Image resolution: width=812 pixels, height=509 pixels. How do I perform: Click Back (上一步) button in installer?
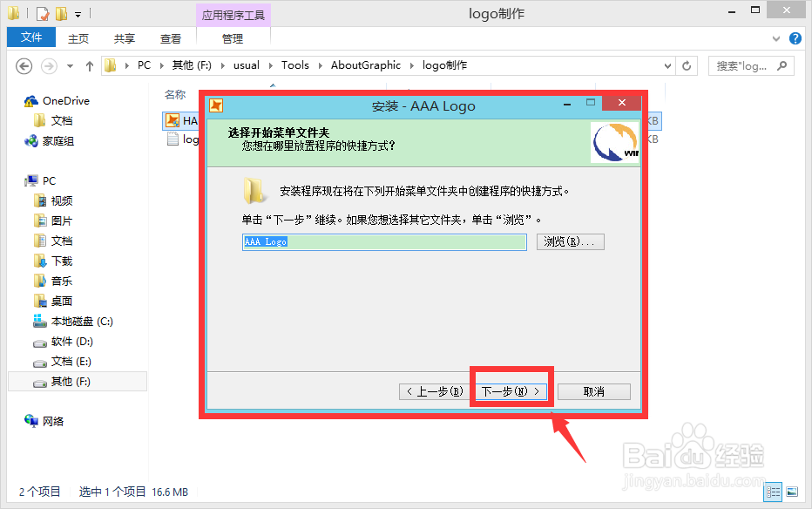click(x=434, y=391)
